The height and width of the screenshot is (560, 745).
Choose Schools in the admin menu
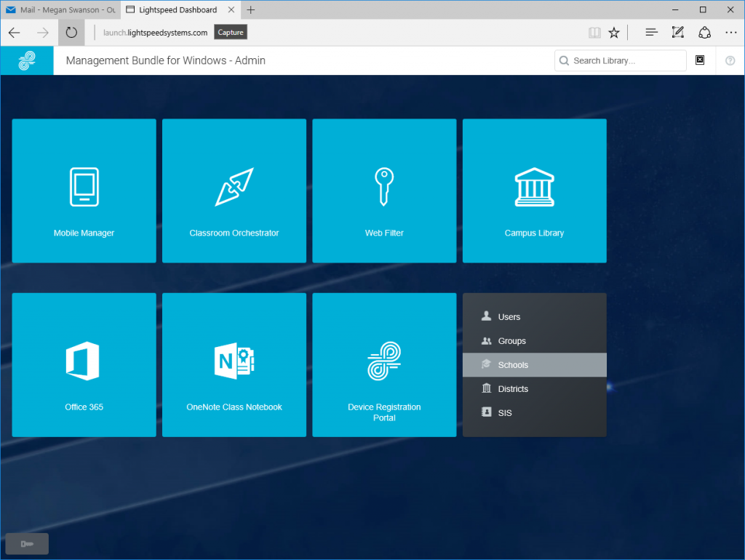535,365
